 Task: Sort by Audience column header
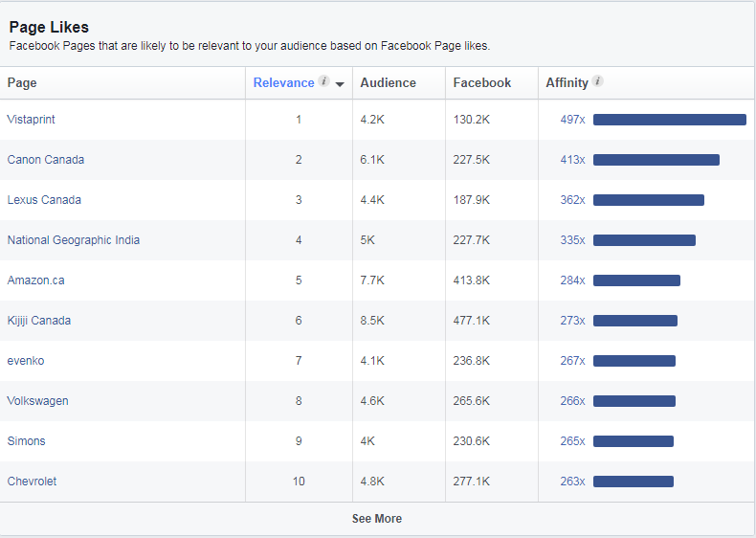coord(389,83)
